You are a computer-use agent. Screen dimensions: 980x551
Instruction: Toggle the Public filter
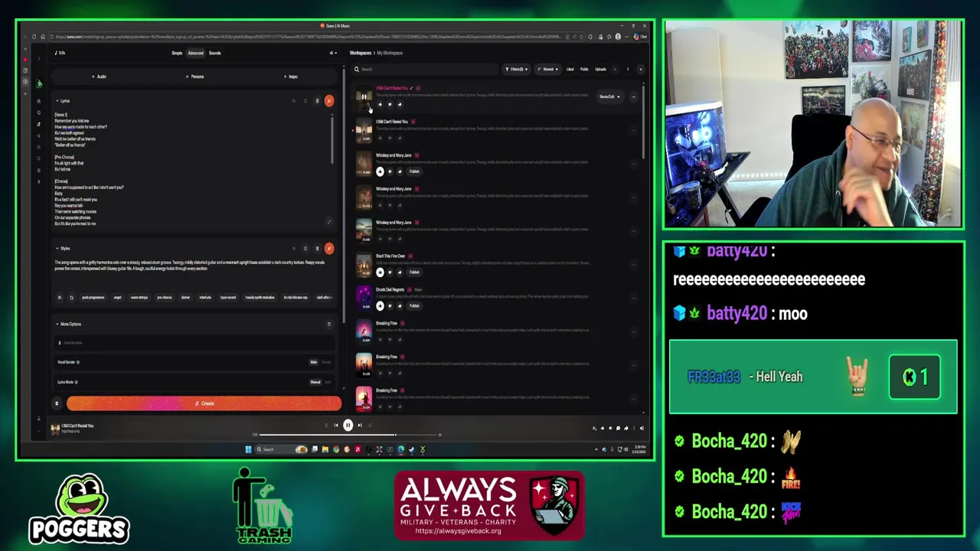pos(584,69)
